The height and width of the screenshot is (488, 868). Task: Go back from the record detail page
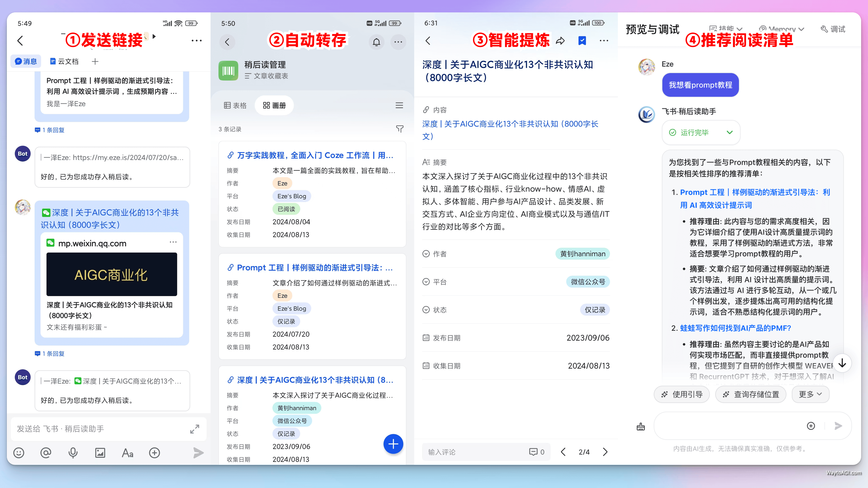coord(428,41)
